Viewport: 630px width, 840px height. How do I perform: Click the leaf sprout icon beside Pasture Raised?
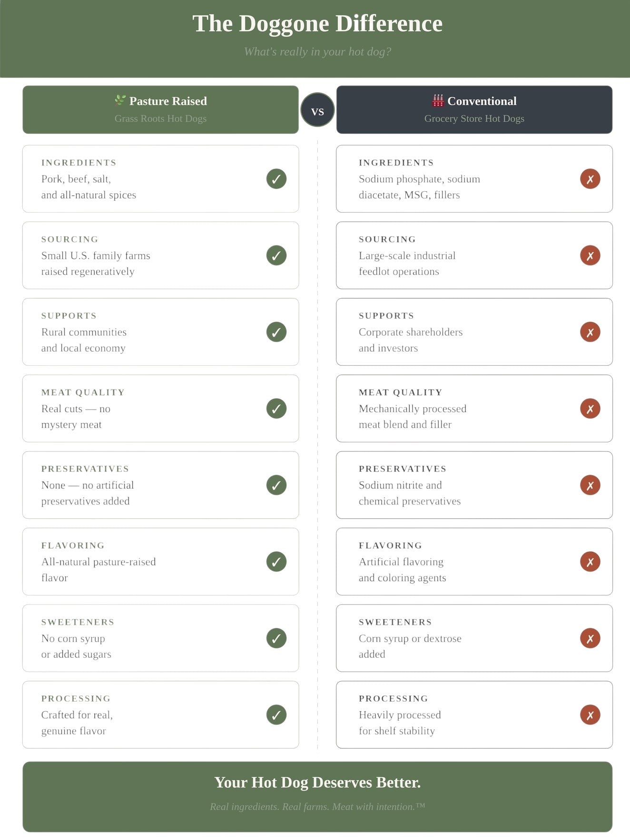coord(120,100)
